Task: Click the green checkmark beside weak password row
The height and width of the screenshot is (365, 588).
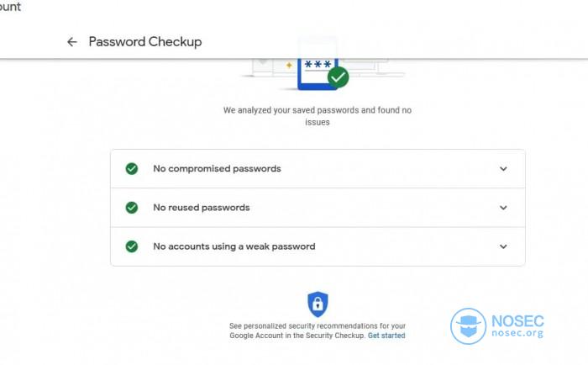Action: pos(132,246)
